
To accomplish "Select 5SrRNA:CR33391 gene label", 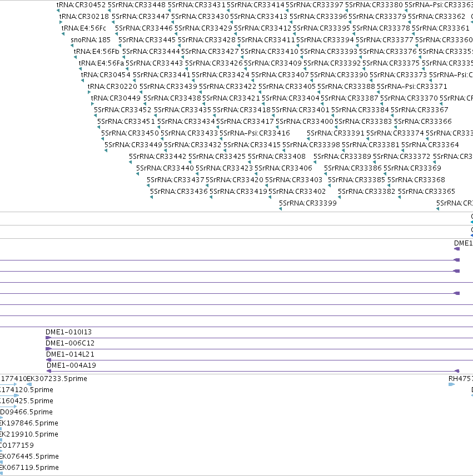I will point(336,133).
